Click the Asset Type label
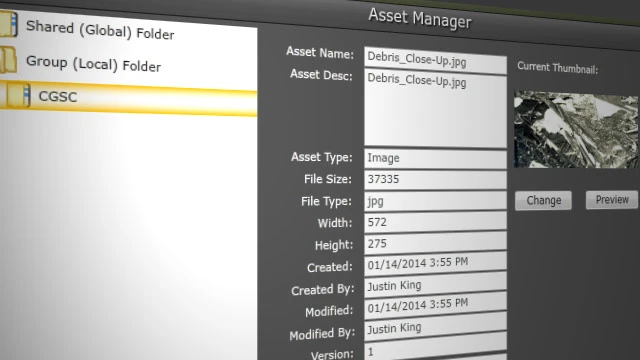Screen dimensions: 640x360 [x=322, y=158]
